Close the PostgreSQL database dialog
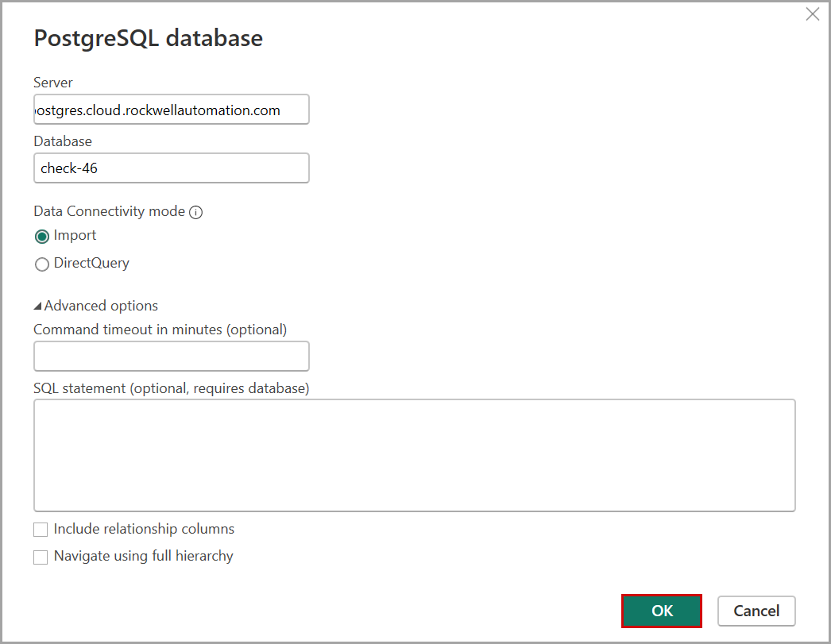 pyautogui.click(x=812, y=14)
